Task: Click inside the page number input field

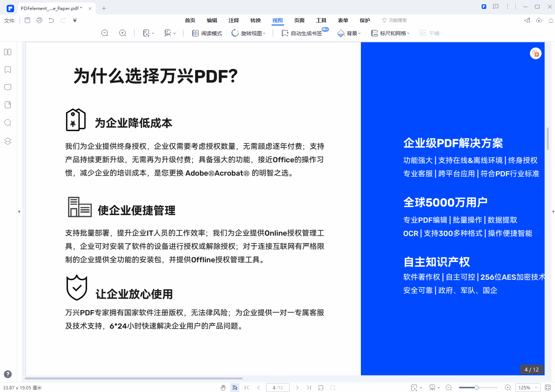Action: click(x=277, y=387)
